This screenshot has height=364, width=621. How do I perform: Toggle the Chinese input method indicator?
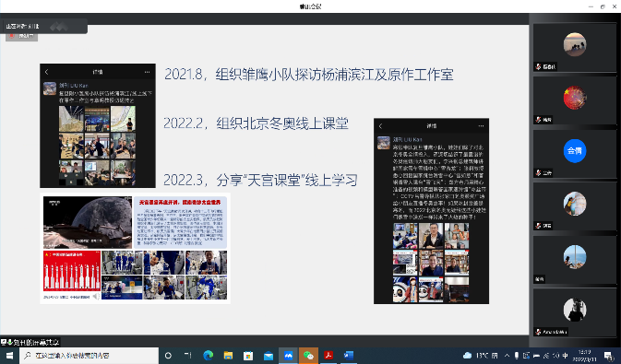click(x=565, y=356)
